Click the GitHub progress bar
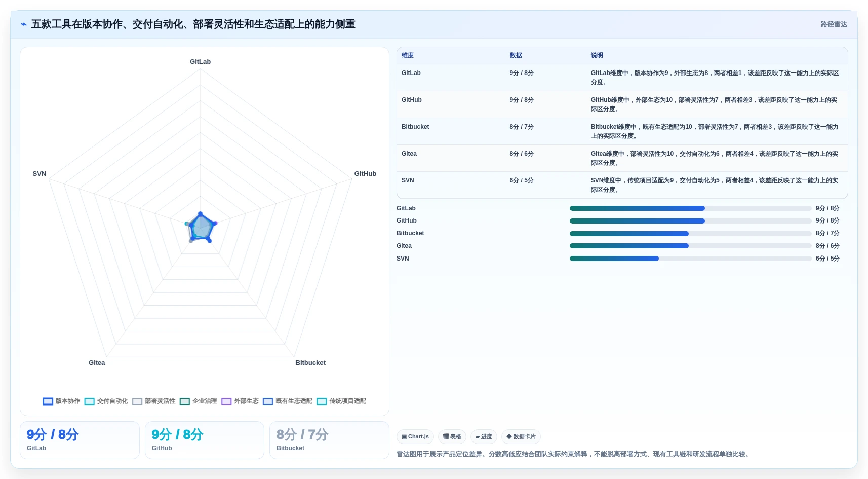 point(690,221)
